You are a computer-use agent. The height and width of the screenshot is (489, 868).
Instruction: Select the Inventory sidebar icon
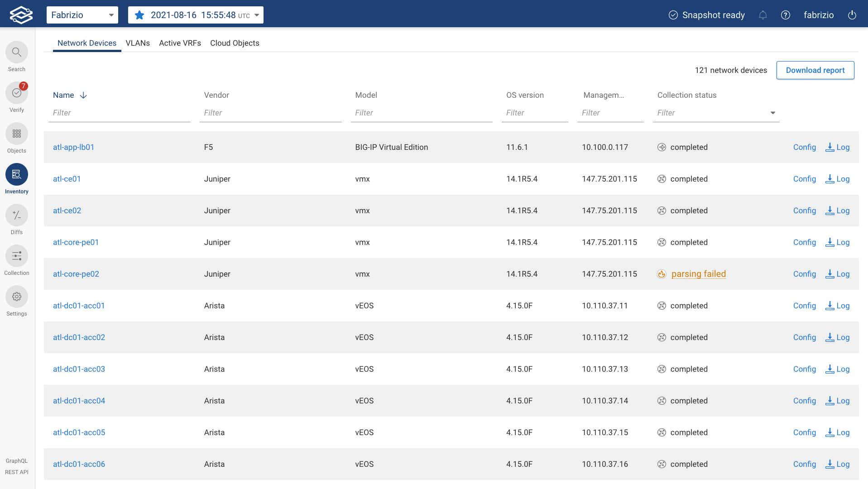coord(17,174)
